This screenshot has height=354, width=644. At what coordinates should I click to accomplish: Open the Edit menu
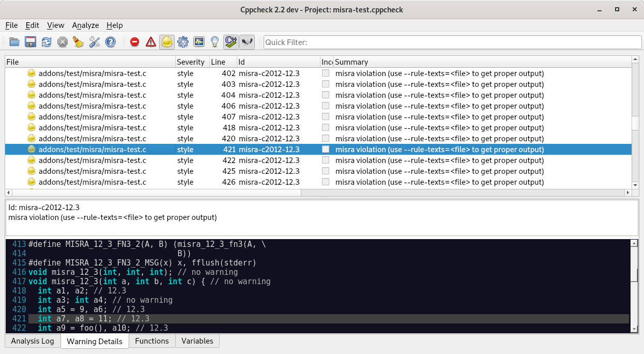33,25
